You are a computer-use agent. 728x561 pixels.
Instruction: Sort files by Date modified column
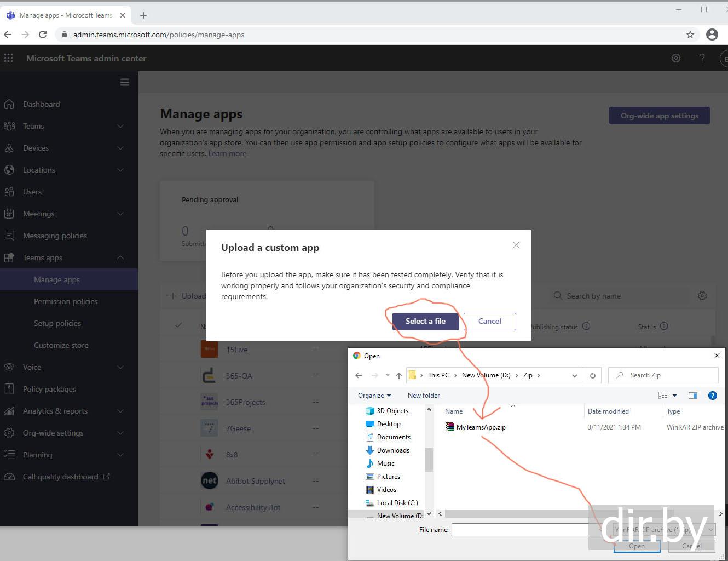[x=608, y=411]
